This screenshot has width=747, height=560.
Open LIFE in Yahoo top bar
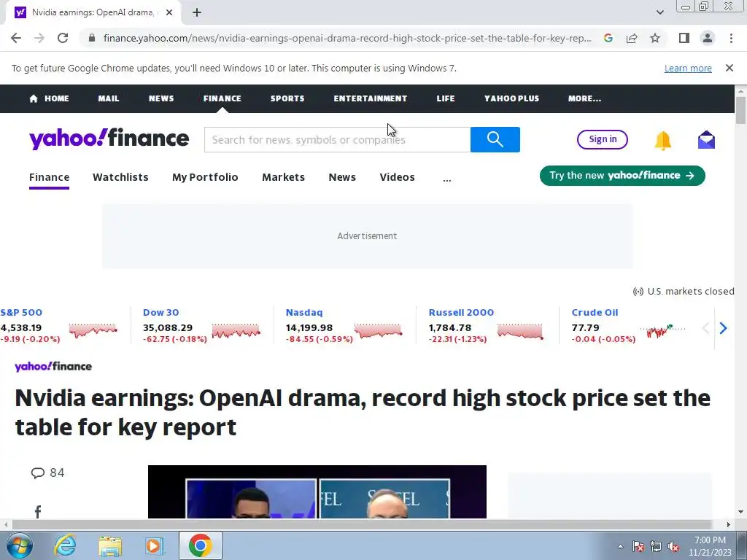(x=446, y=98)
